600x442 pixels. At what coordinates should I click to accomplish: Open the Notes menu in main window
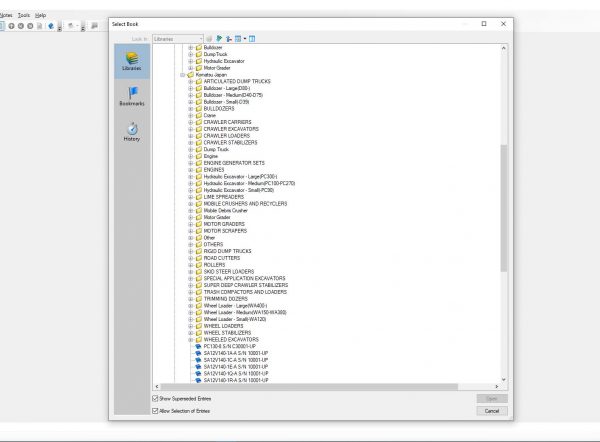[6, 15]
